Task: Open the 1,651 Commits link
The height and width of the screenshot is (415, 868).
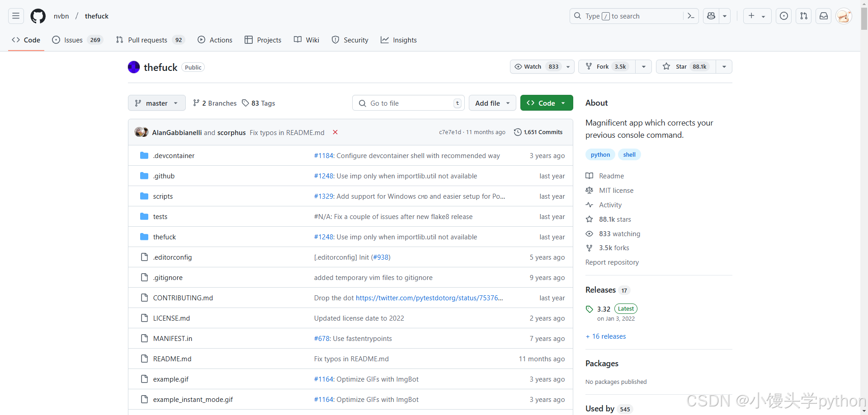Action: click(x=538, y=132)
